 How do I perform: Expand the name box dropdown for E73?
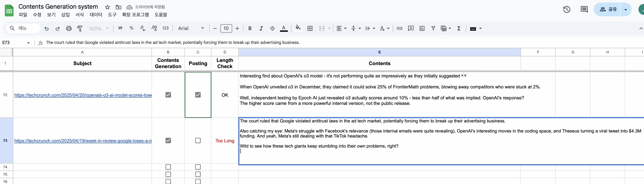pos(28,43)
